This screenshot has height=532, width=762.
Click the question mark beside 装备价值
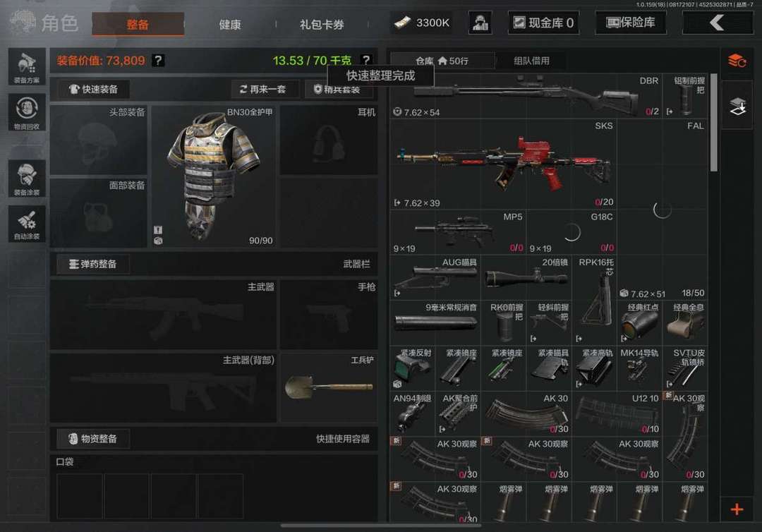(x=158, y=60)
